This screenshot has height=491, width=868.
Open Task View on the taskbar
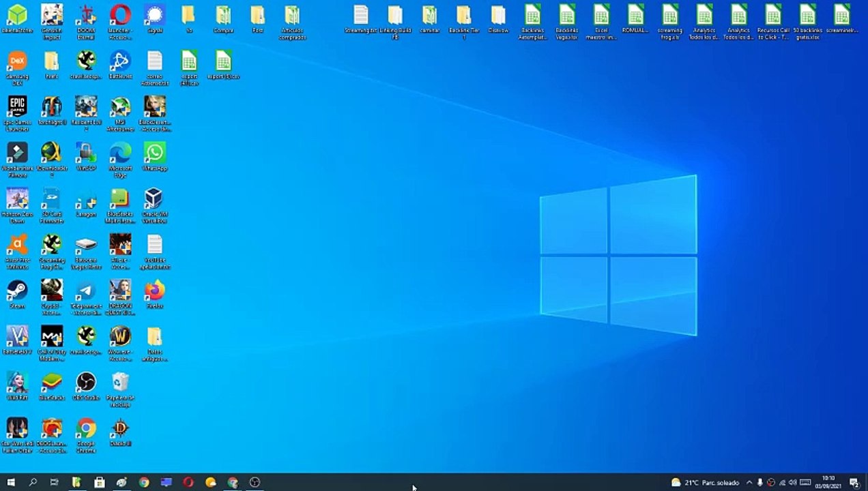55,482
